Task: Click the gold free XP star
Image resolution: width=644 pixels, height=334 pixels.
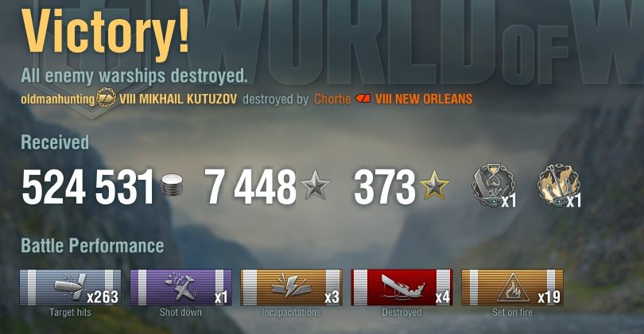Action: [434, 184]
